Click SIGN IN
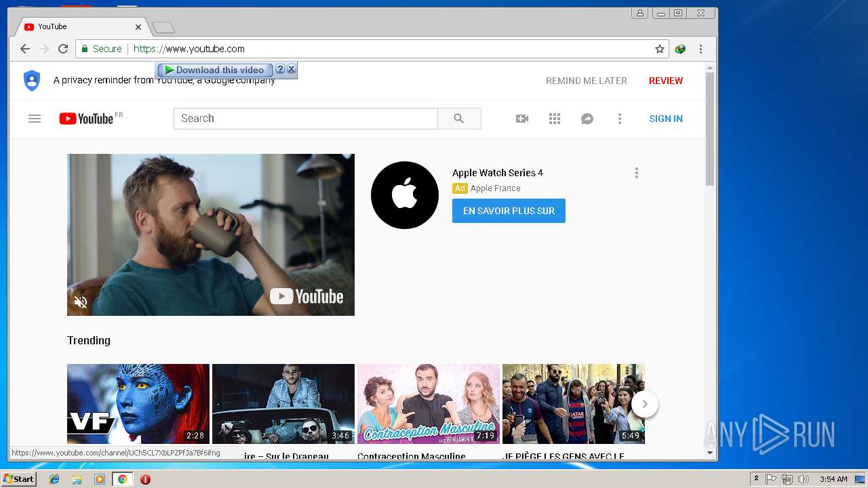The height and width of the screenshot is (488, 868). (x=666, y=119)
